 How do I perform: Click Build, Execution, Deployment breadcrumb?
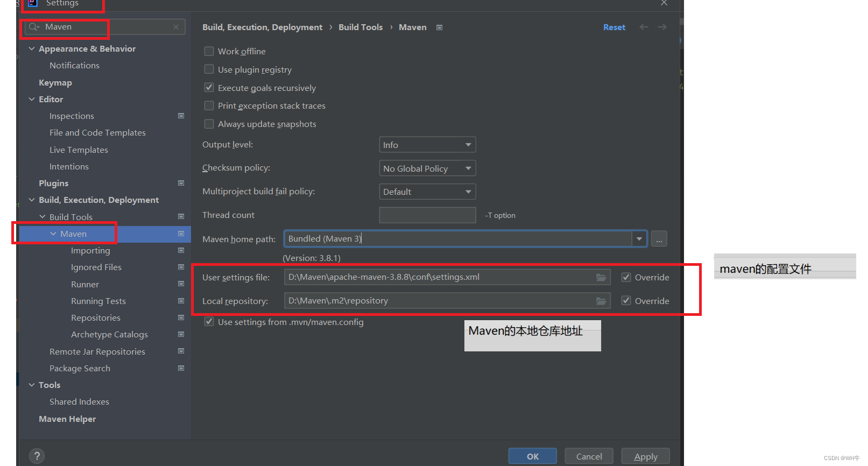pos(262,27)
